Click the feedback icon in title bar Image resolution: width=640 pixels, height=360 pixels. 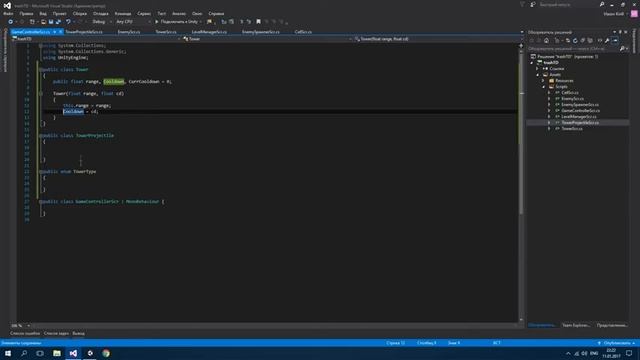pyautogui.click(x=533, y=4)
